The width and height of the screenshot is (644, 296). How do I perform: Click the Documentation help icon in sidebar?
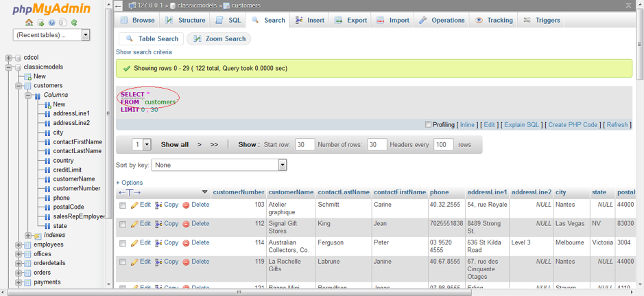[51, 23]
